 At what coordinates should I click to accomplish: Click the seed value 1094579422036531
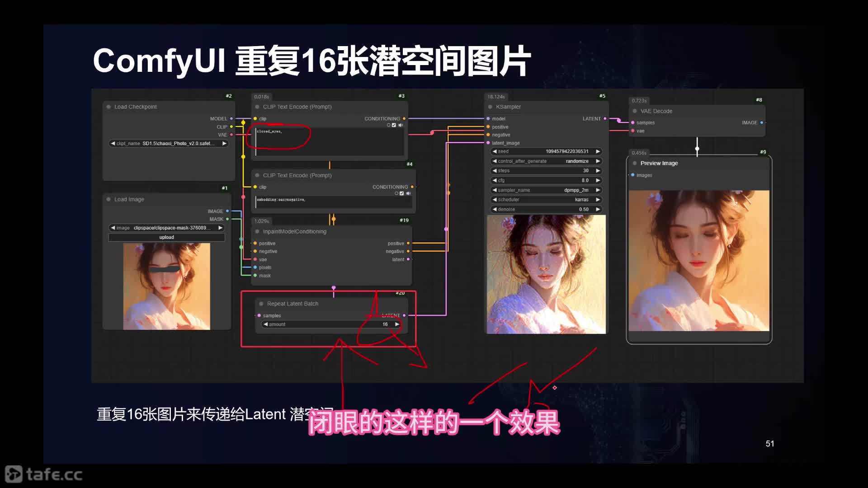click(567, 151)
